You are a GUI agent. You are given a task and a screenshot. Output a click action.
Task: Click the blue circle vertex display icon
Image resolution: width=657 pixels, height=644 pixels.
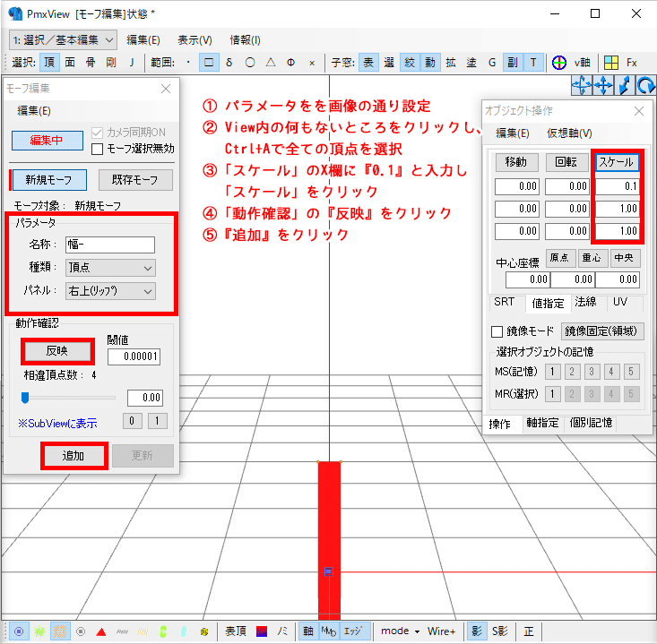click(19, 631)
